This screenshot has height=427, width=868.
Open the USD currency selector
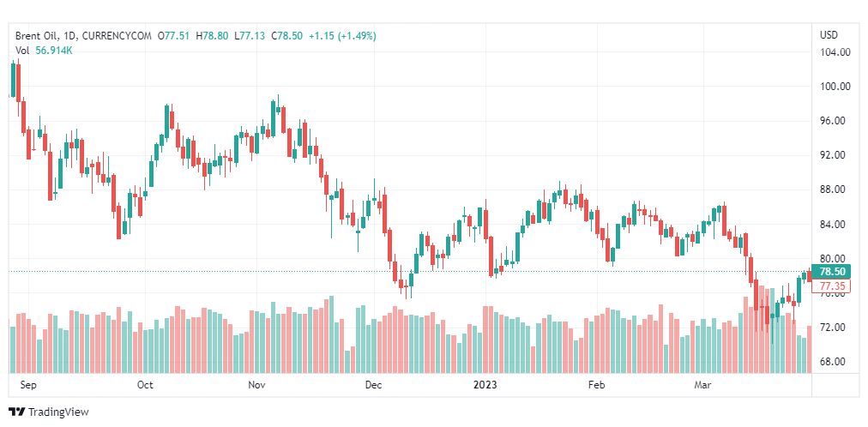tap(828, 35)
